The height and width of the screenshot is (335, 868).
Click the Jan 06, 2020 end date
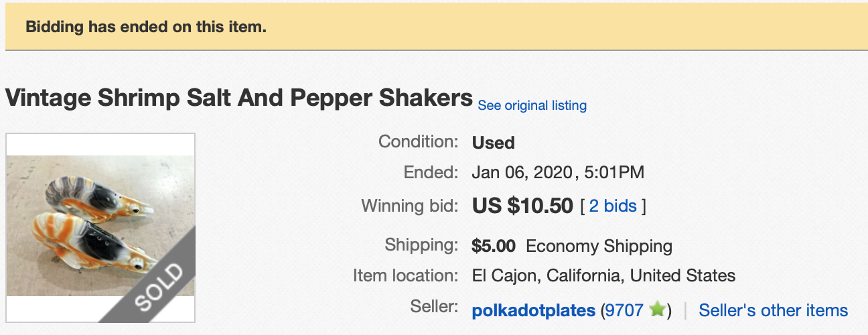[521, 172]
